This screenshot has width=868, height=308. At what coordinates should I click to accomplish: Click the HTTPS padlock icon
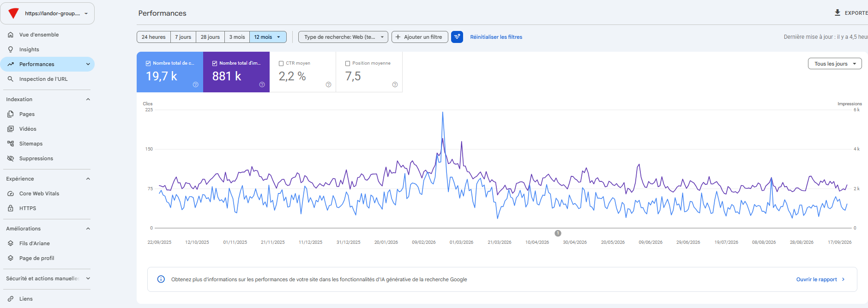click(x=11, y=208)
